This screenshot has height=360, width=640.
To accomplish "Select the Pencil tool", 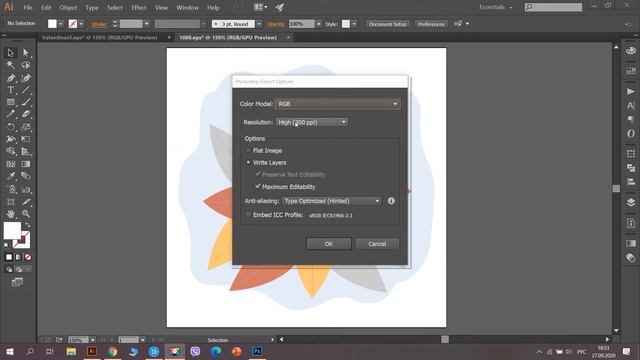I will coord(11,114).
